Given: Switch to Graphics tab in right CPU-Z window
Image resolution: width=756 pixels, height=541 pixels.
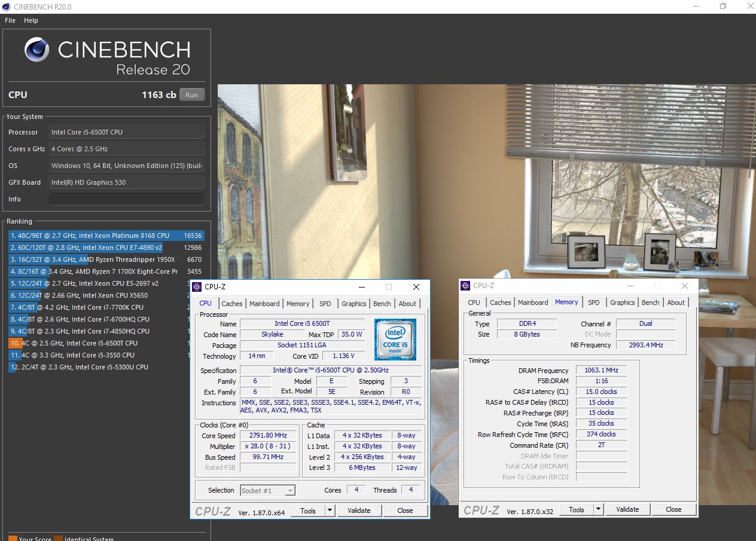Looking at the screenshot, I should coord(622,302).
